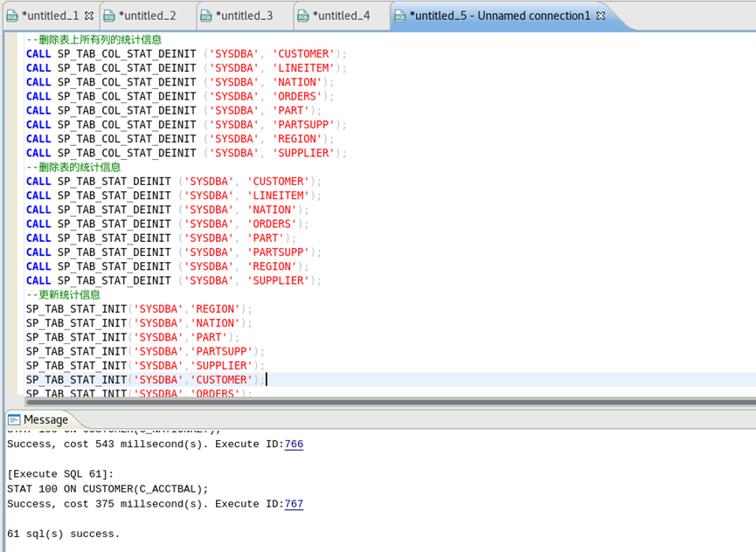Screen dimensions: 756x552
Task: Click the SP_TAB_STAT_DEINIT 'CUSTOMER' line
Action: 174,182
